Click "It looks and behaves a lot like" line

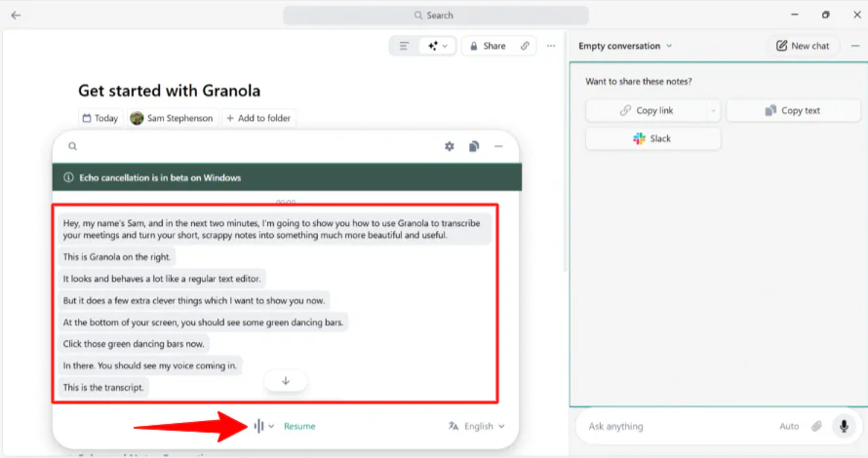coord(162,279)
